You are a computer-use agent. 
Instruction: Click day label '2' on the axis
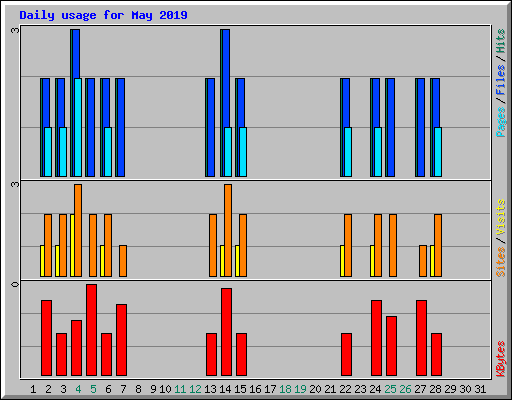tap(48, 389)
